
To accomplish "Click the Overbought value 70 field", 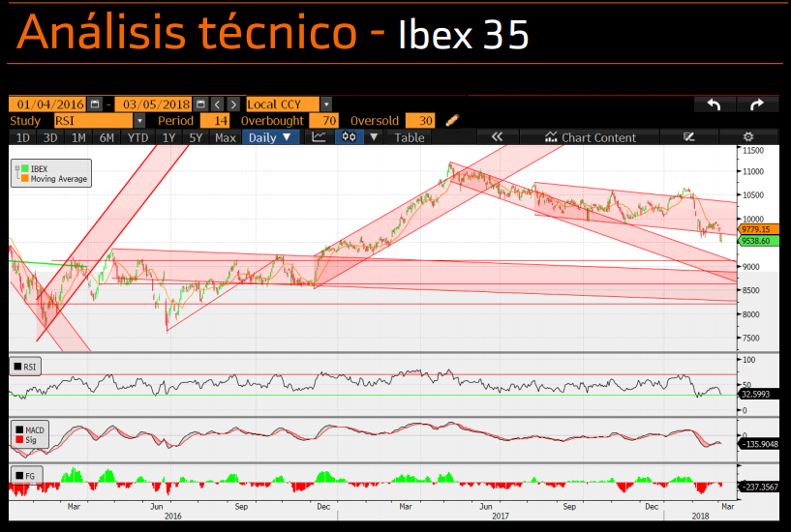I will pyautogui.click(x=323, y=120).
